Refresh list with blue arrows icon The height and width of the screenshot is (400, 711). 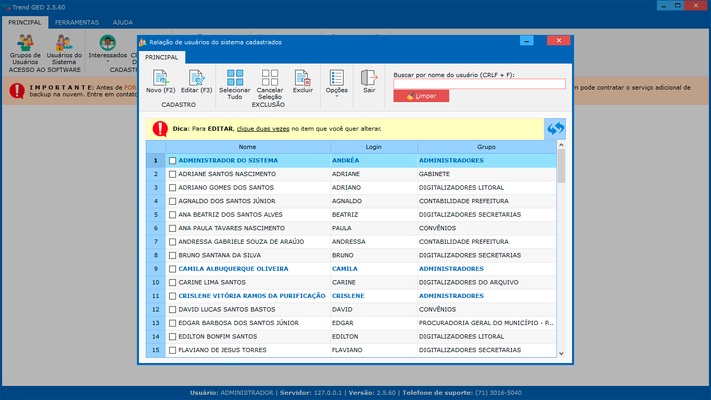point(555,129)
